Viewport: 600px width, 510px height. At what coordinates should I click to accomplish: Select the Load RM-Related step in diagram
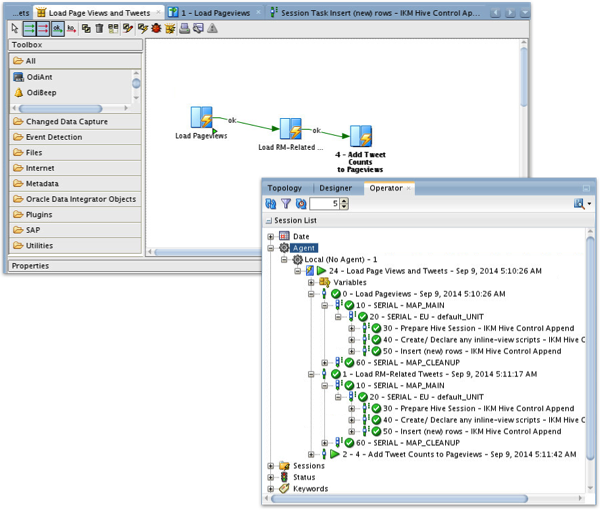(290, 129)
